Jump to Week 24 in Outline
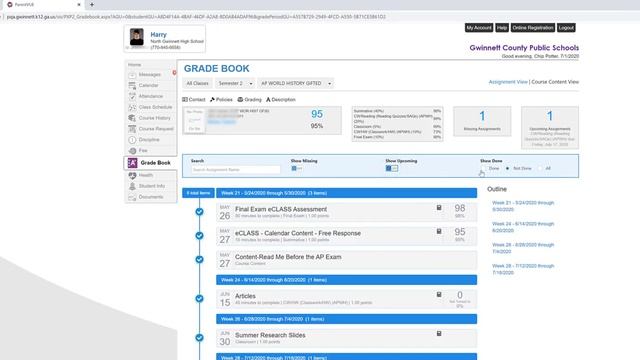Image resolution: width=640 pixels, height=360 pixels. click(x=523, y=227)
